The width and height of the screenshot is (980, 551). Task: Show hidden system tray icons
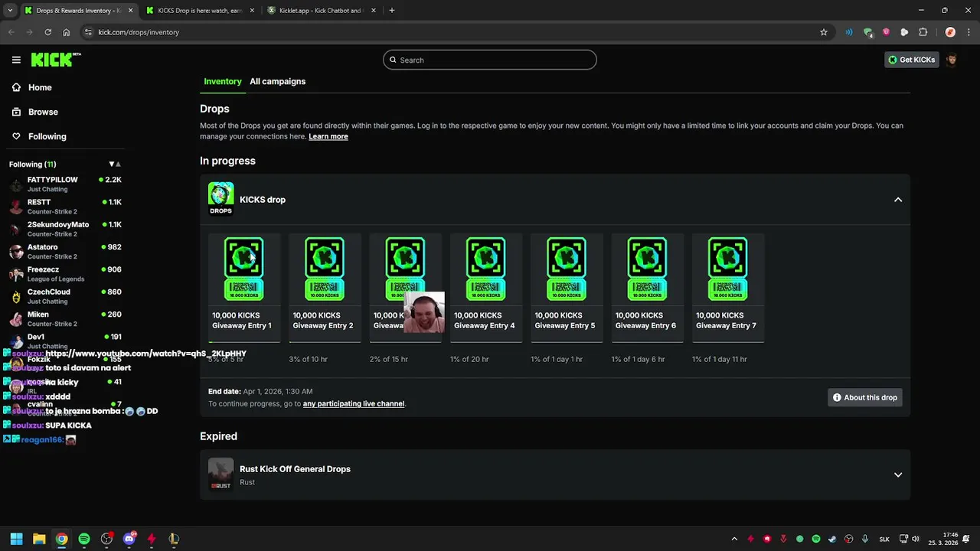(734, 539)
